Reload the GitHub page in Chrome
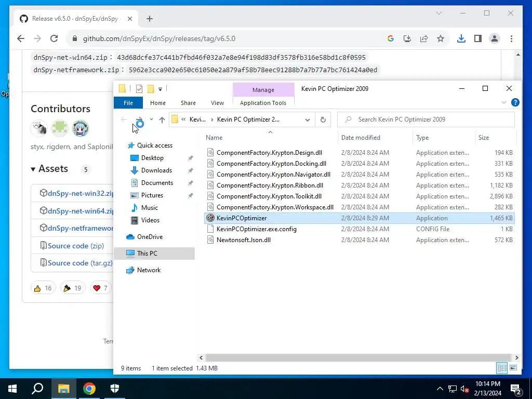The height and width of the screenshot is (399, 532). coord(54,38)
